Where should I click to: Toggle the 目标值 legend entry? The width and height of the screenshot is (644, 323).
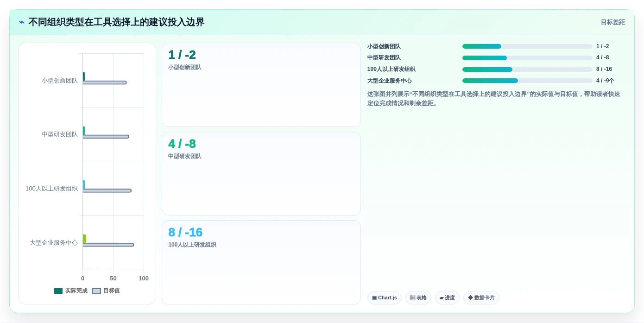click(106, 291)
